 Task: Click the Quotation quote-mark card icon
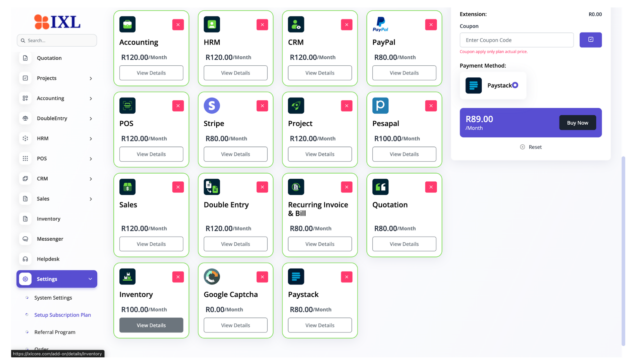coord(380,187)
